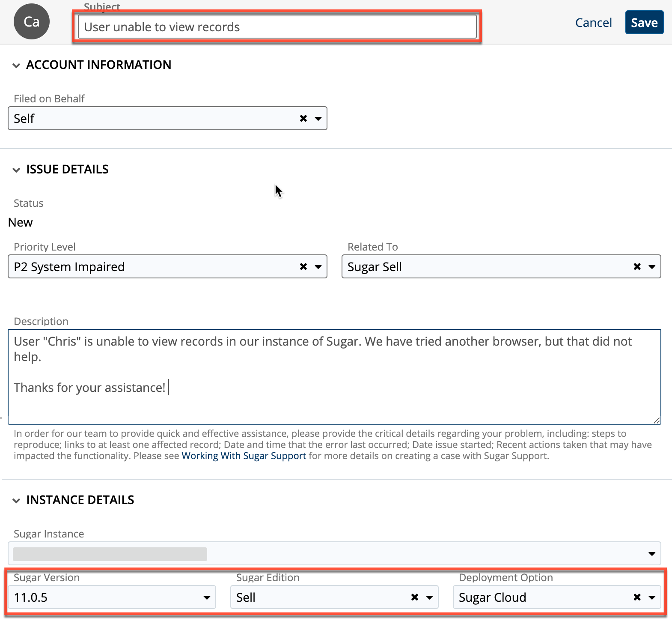Image resolution: width=672 pixels, height=621 pixels.
Task: Click the INSTANCE DETAILS heading text
Action: (x=80, y=500)
